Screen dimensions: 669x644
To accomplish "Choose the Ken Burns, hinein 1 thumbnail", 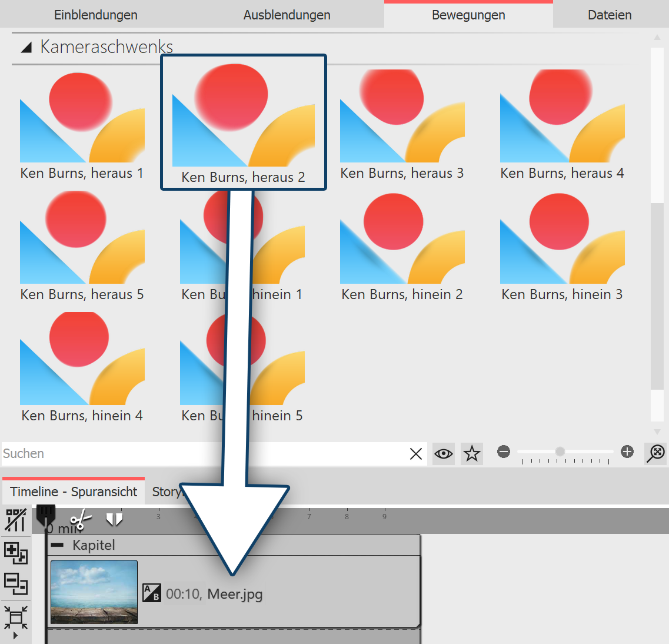I will 242,246.
